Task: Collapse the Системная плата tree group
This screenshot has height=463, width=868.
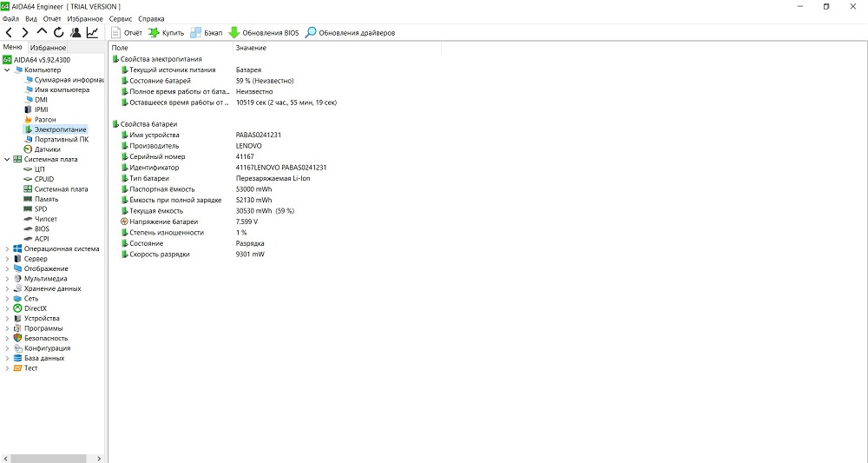Action: 7,160
